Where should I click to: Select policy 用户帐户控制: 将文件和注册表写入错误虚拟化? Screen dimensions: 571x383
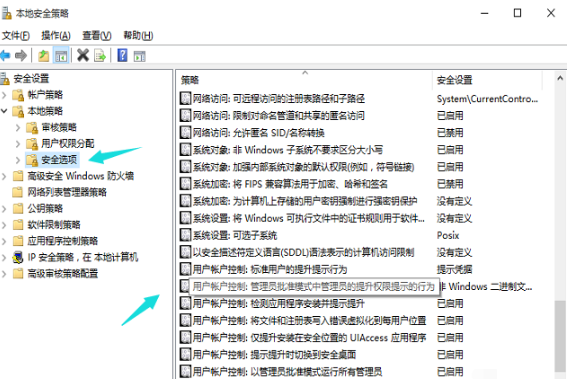pos(309,320)
